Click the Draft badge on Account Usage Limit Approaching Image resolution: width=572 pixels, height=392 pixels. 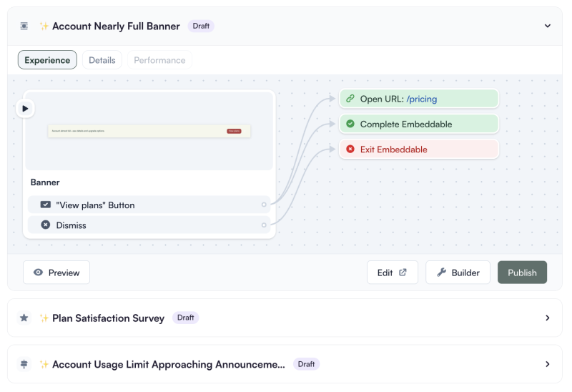pyautogui.click(x=307, y=364)
